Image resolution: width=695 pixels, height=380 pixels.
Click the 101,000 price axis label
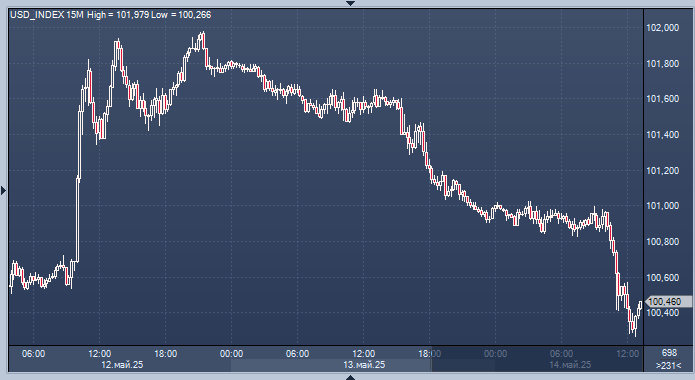663,206
